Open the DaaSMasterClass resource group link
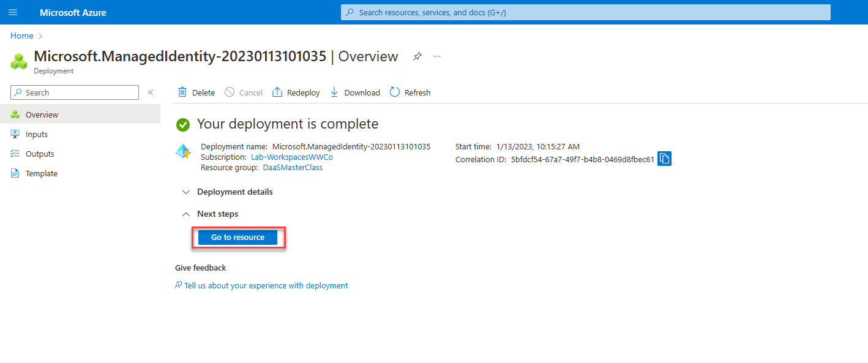Viewport: 868px width, 363px height. 293,167
